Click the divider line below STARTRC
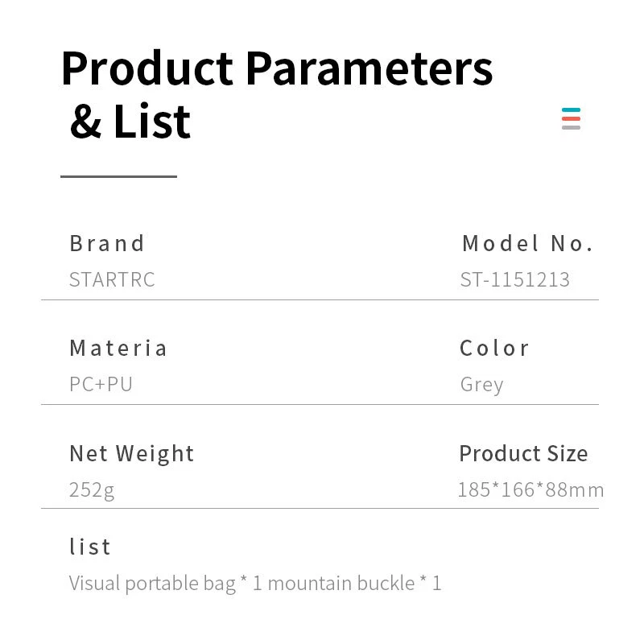This screenshot has height=644, width=644. coord(320,300)
